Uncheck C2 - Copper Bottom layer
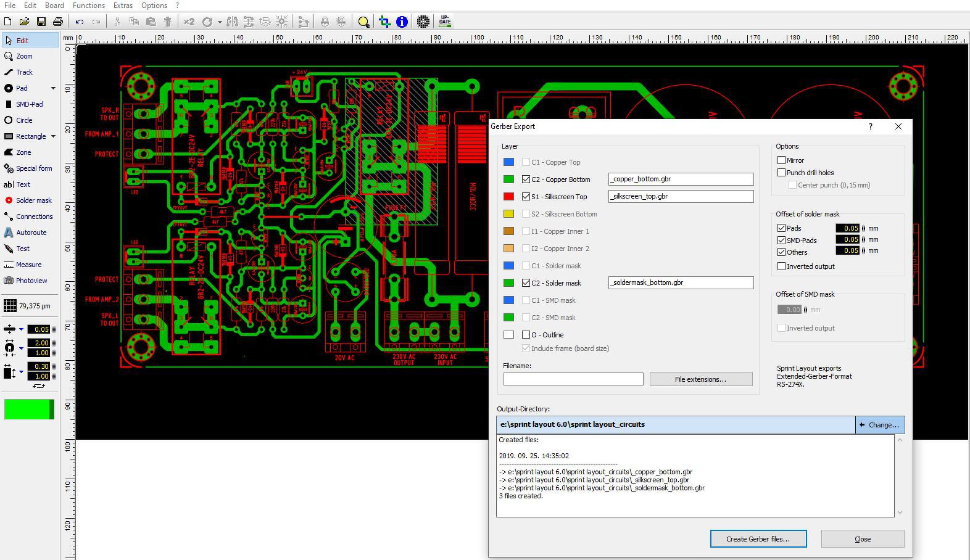Screen dimensions: 970x560 (x=526, y=179)
